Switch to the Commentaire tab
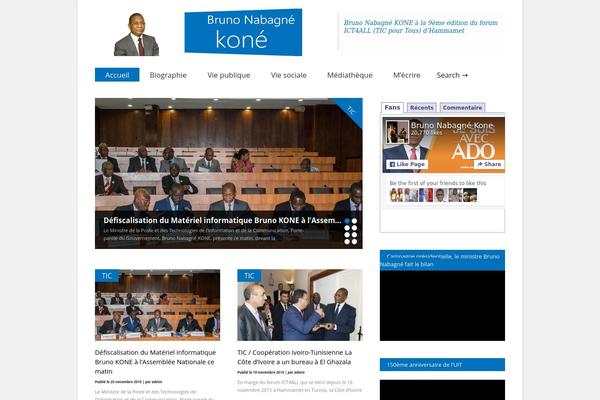The width and height of the screenshot is (600, 400). (462, 108)
